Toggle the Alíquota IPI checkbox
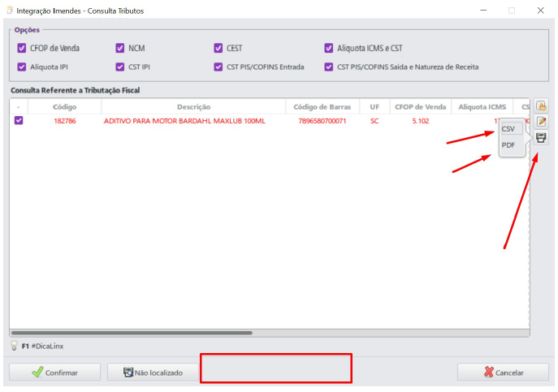This screenshot has width=558, height=392. click(22, 67)
